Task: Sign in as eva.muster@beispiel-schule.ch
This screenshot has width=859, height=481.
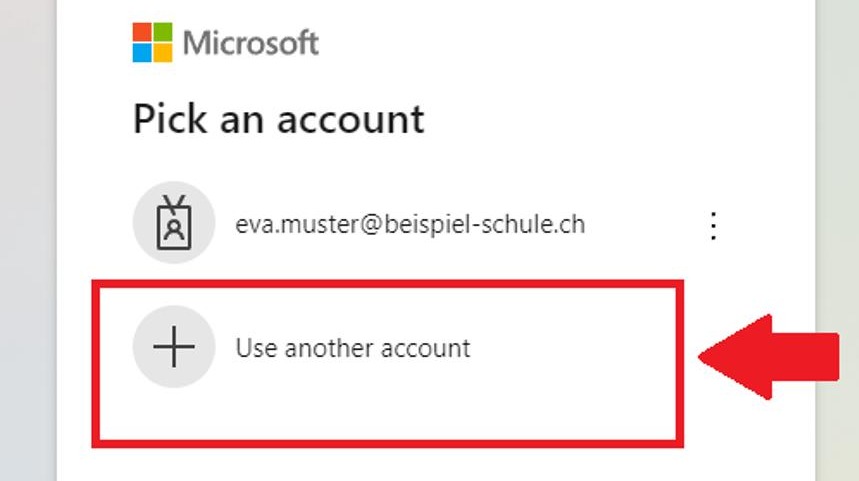Action: [410, 224]
